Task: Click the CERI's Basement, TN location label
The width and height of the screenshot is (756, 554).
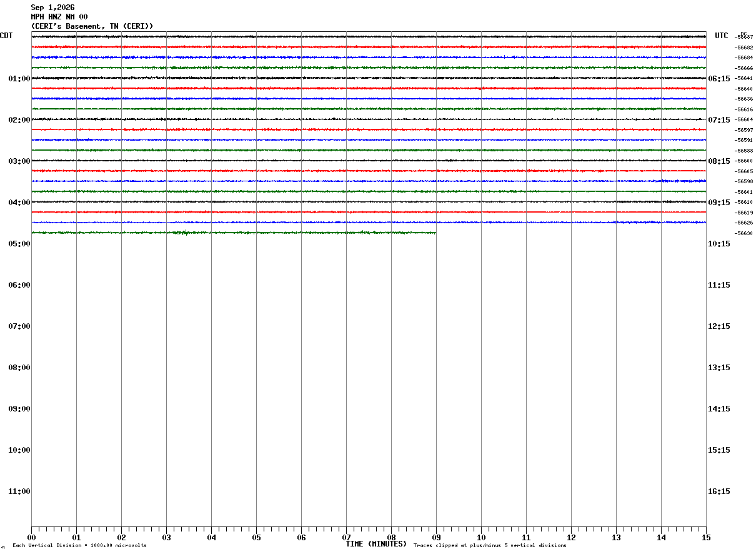Action: pos(92,26)
